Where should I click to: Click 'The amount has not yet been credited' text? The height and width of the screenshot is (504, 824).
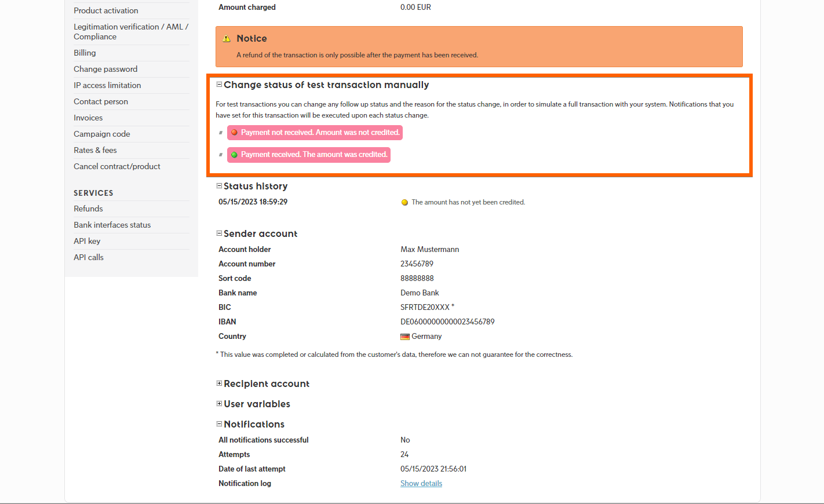[468, 202]
